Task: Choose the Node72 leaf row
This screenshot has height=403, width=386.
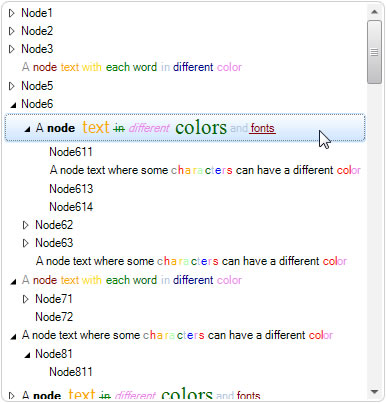Action: point(54,317)
